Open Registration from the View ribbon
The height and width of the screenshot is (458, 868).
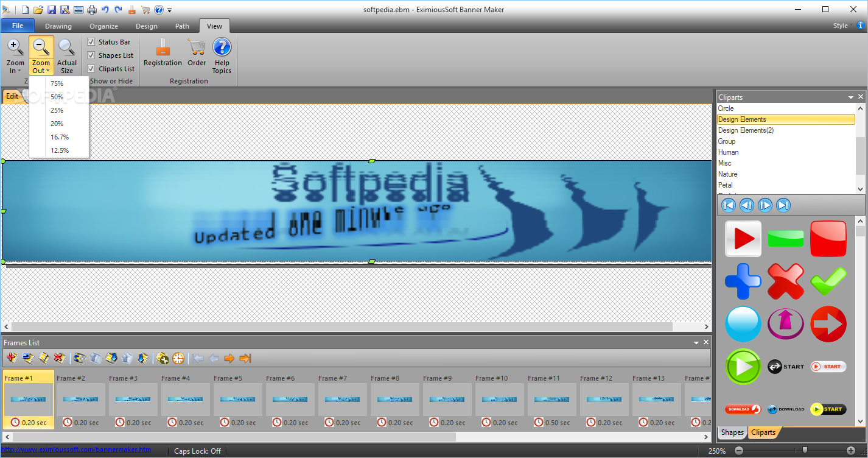163,52
